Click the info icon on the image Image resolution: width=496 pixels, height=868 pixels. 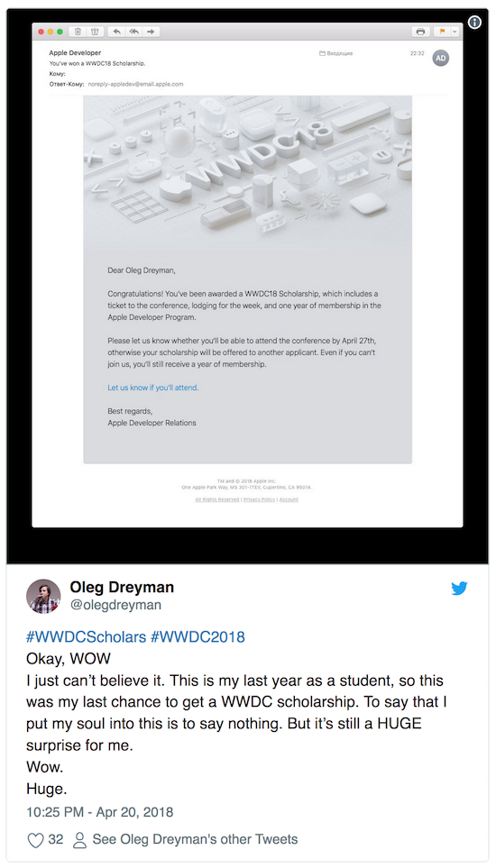pos(474,23)
